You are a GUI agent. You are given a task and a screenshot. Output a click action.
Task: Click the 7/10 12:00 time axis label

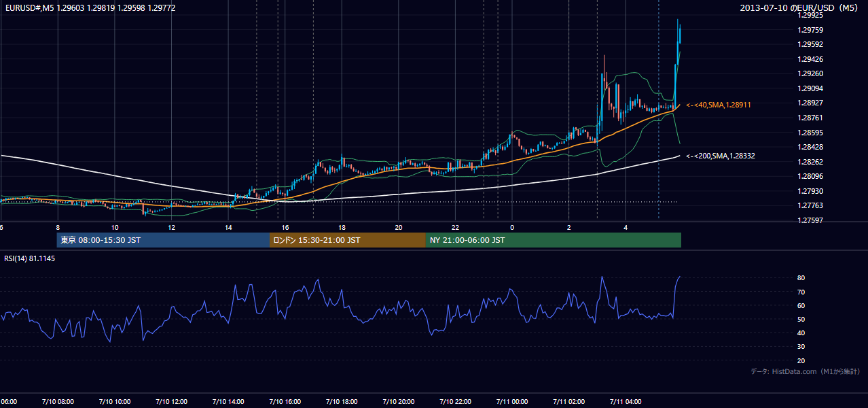pyautogui.click(x=171, y=401)
